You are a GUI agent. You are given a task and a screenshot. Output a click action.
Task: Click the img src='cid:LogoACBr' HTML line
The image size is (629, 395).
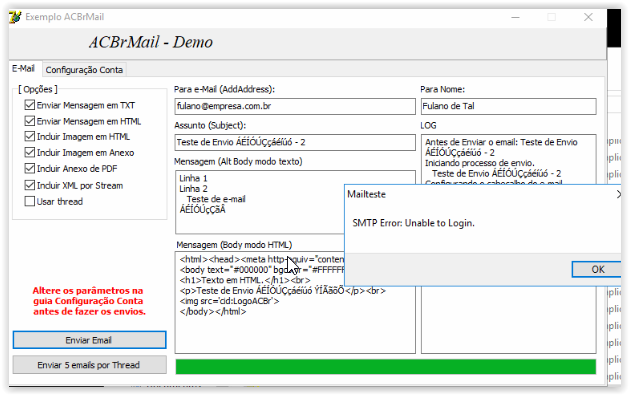pyautogui.click(x=229, y=301)
